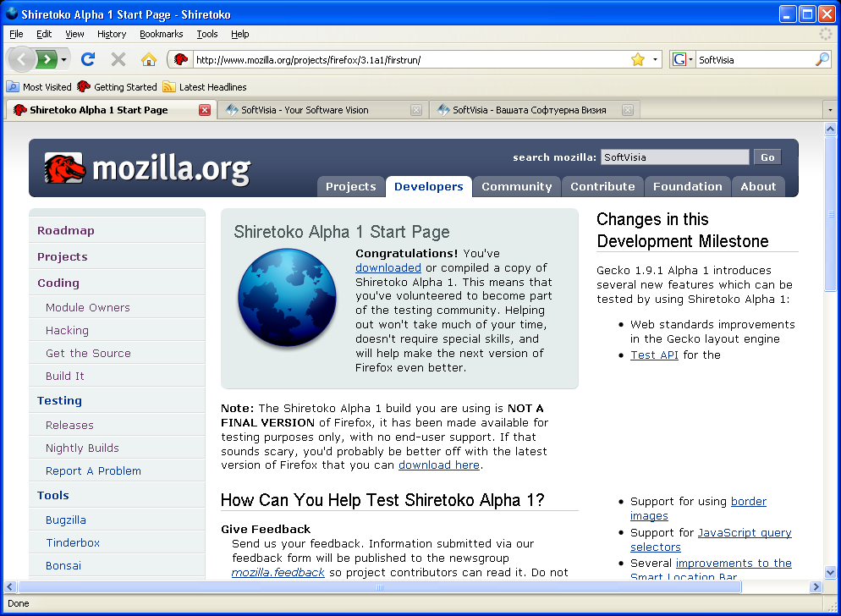Open the Help menu

point(239,34)
